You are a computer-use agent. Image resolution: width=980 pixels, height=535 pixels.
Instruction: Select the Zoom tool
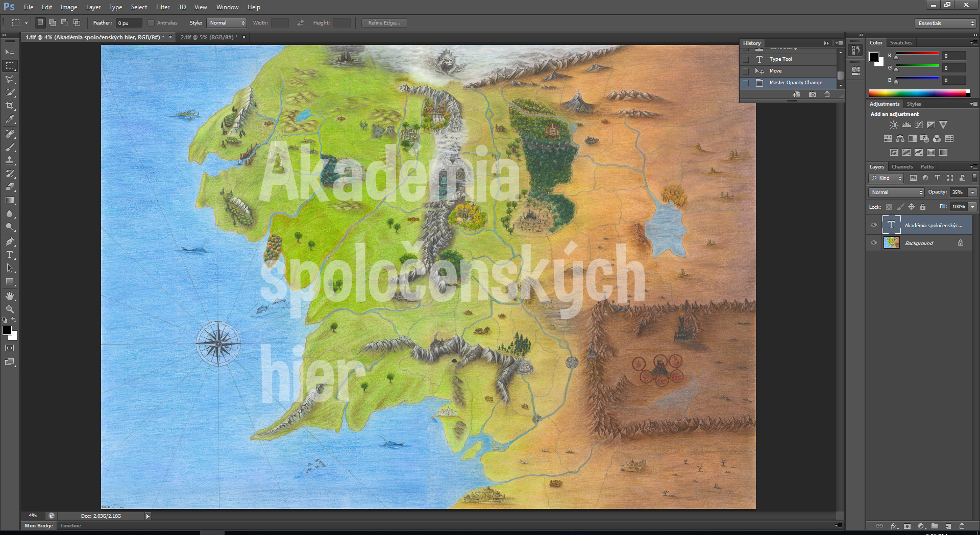coord(10,309)
